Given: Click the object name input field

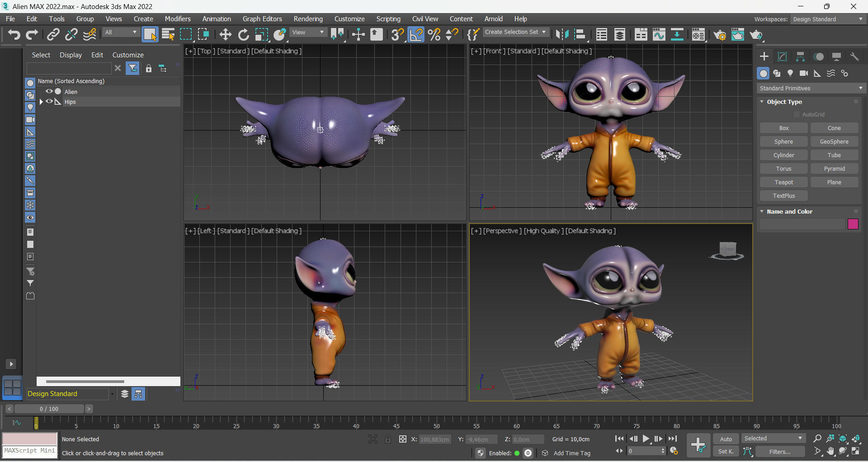Looking at the screenshot, I should coord(802,224).
